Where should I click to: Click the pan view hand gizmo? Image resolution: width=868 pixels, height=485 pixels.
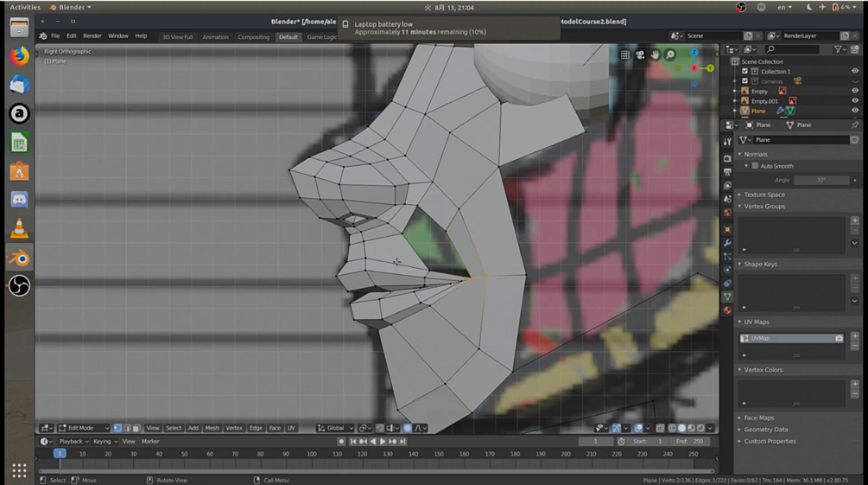656,55
